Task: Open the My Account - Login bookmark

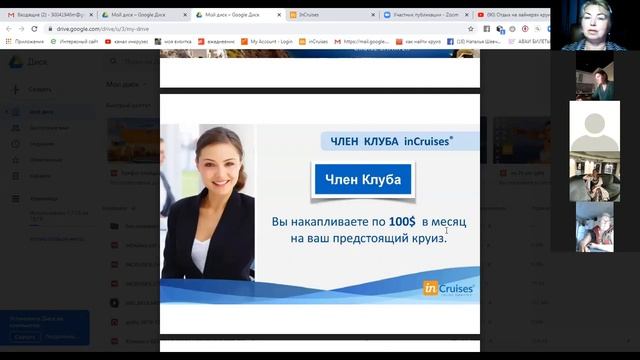Action: coord(267,42)
